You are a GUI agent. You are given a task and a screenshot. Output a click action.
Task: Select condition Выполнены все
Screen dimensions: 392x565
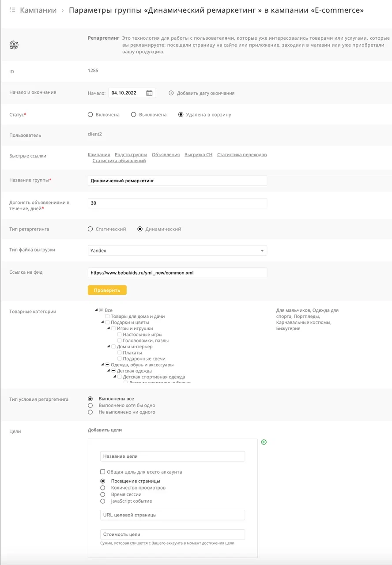pyautogui.click(x=90, y=399)
